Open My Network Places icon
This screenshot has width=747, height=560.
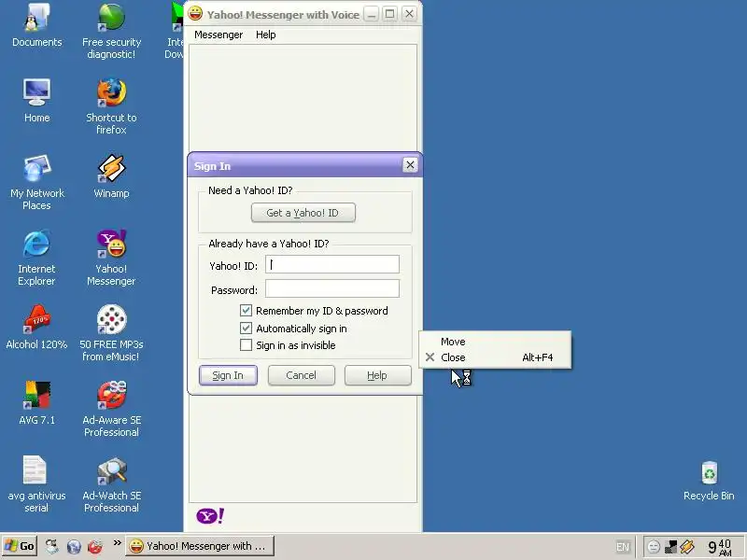click(36, 181)
